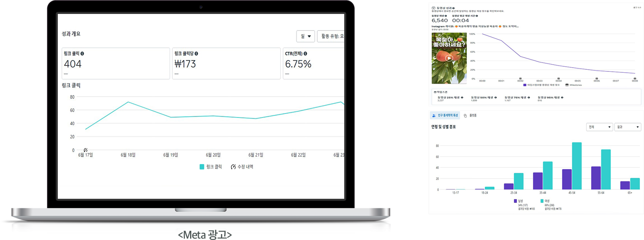This screenshot has width=644, height=240.
Task: Click the 수정 내역 legend icon
Action: click(233, 167)
